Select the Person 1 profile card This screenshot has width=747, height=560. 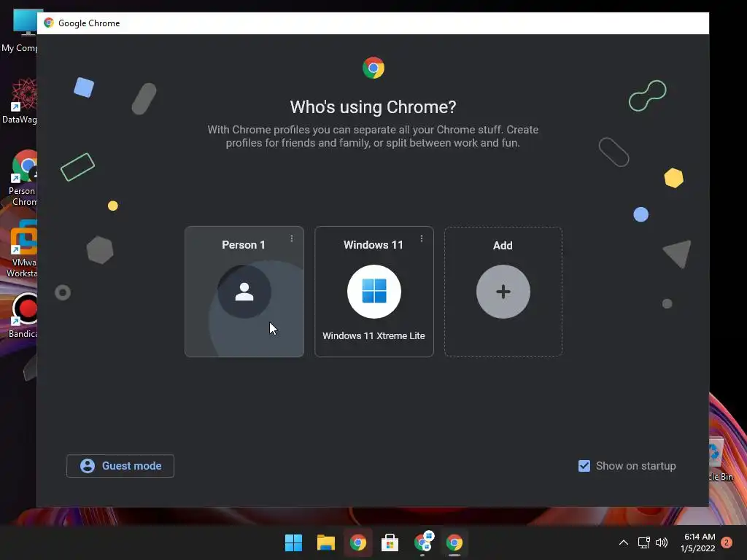click(244, 292)
